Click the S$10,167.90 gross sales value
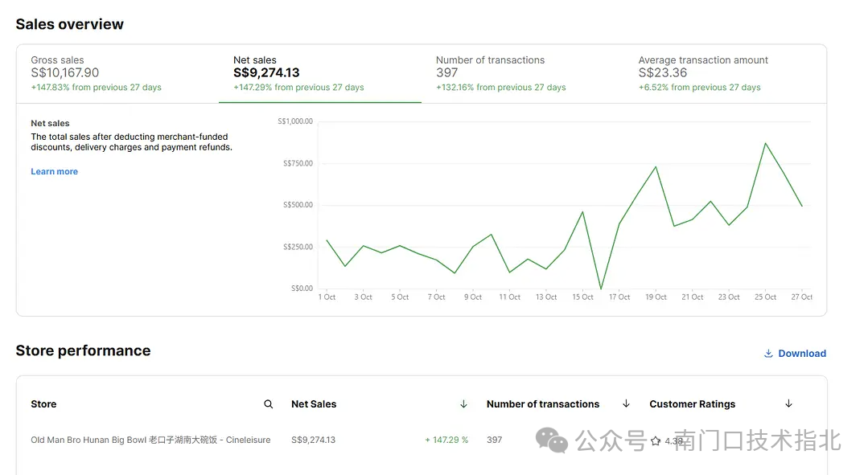868x475 pixels. pyautogui.click(x=65, y=72)
